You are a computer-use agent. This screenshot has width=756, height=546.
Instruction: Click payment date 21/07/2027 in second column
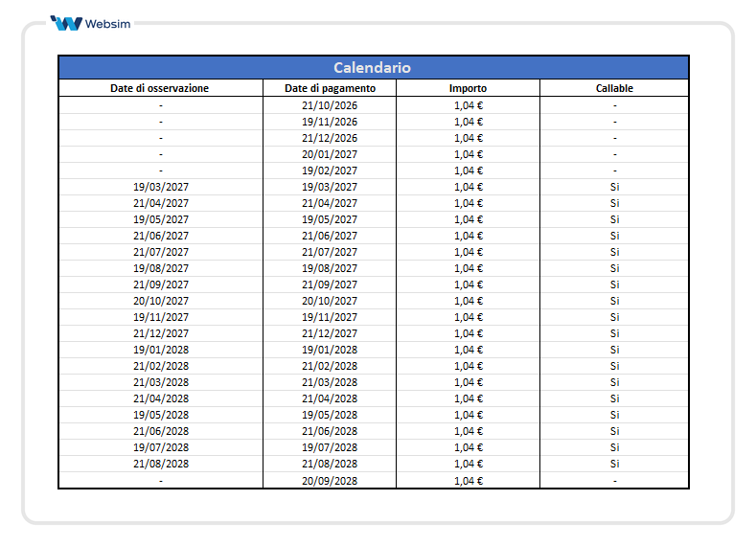point(330,252)
